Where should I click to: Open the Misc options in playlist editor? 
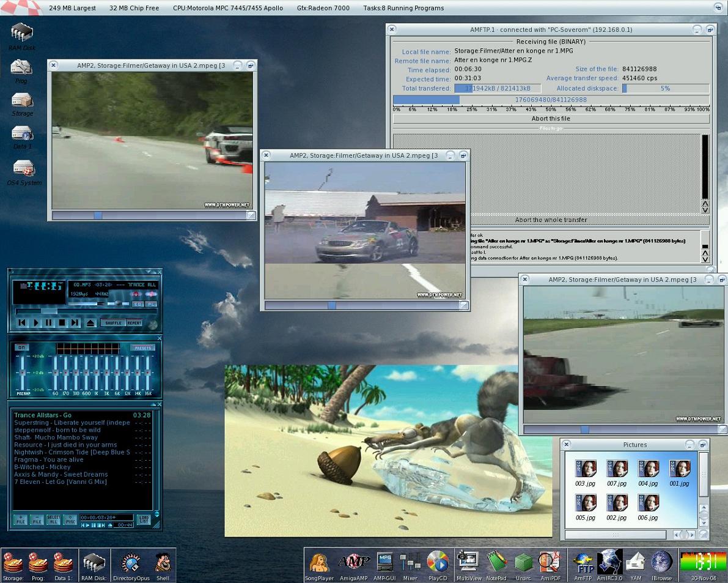(x=70, y=519)
